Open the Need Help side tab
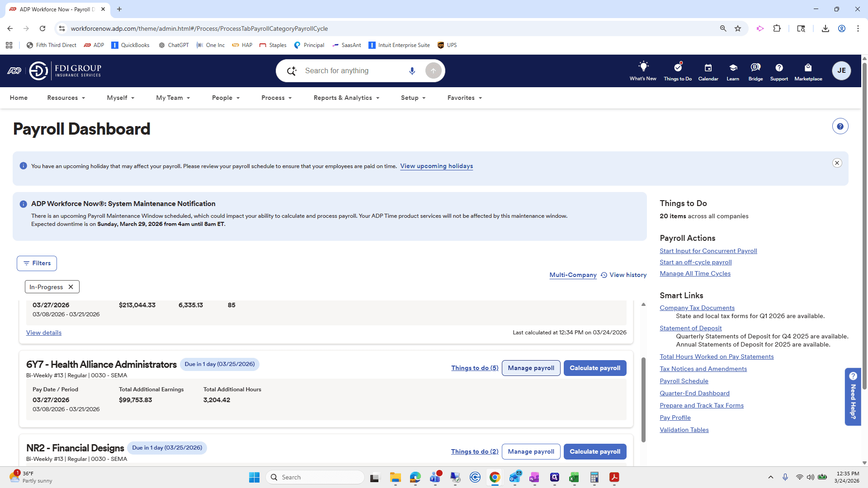The image size is (868, 488). [853, 396]
